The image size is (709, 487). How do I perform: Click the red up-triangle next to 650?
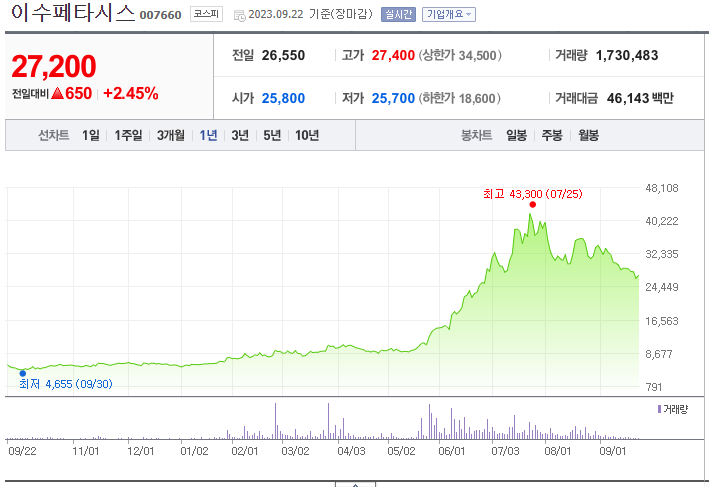[x=57, y=94]
